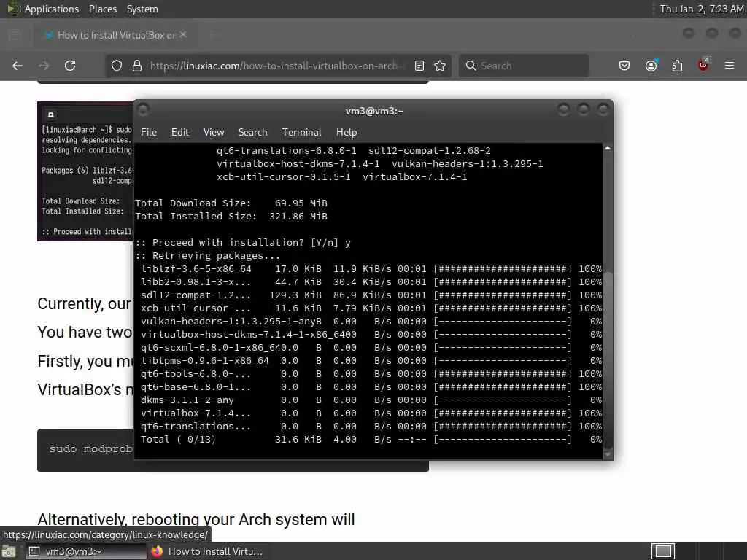The image size is (747, 560).
Task: Click the terminal scrollbar up arrow
Action: click(608, 149)
